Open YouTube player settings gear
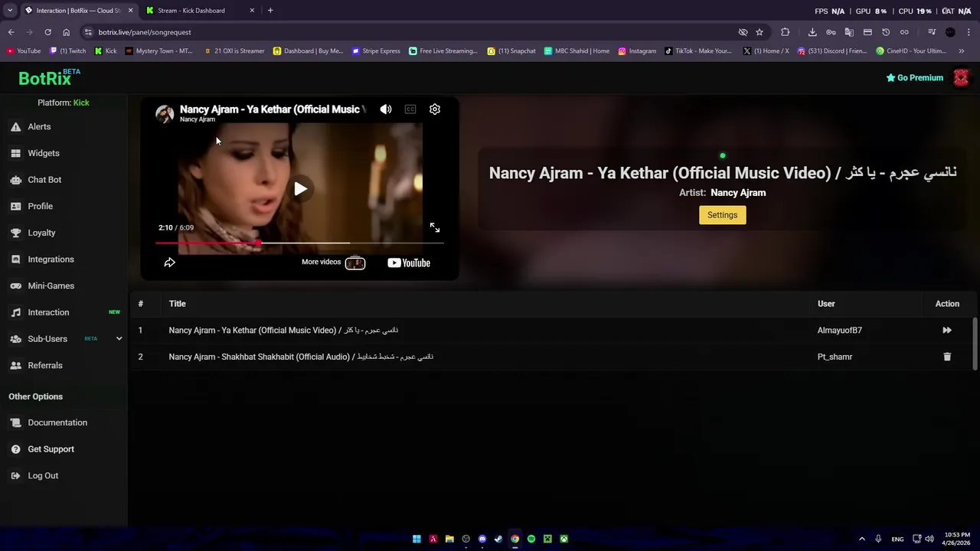 [x=435, y=109]
